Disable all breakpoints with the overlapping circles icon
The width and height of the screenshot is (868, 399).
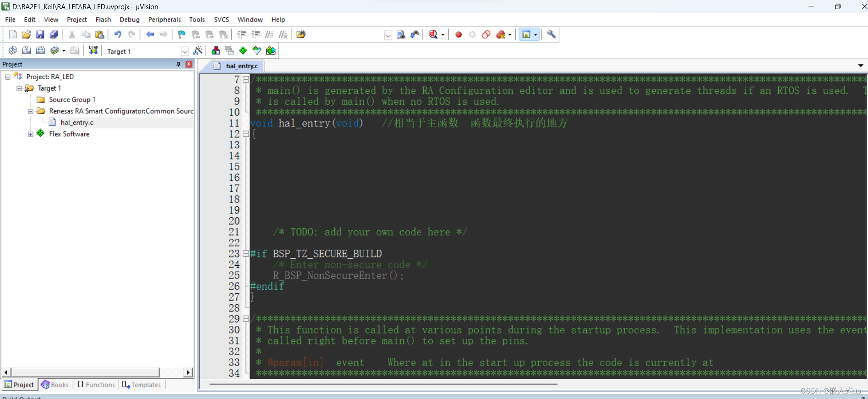pos(486,34)
